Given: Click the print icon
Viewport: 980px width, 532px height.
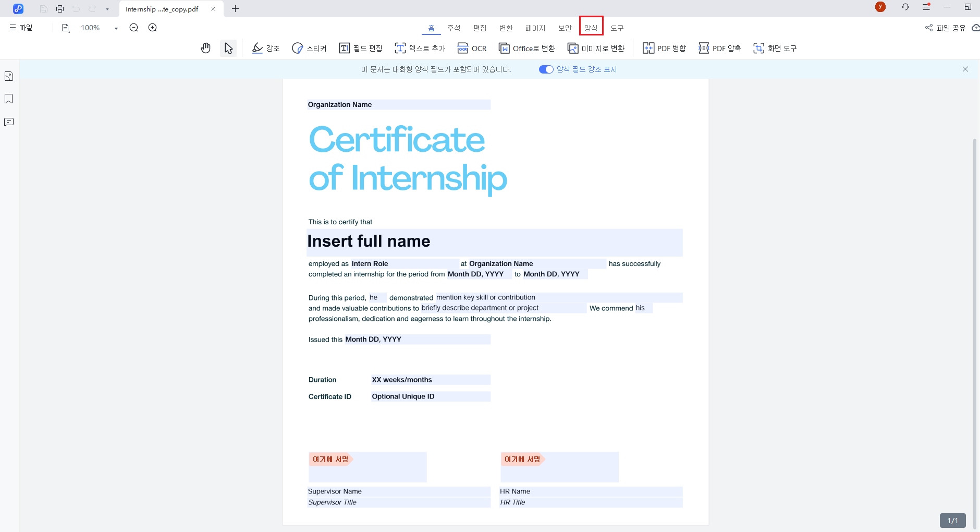Looking at the screenshot, I should point(60,9).
